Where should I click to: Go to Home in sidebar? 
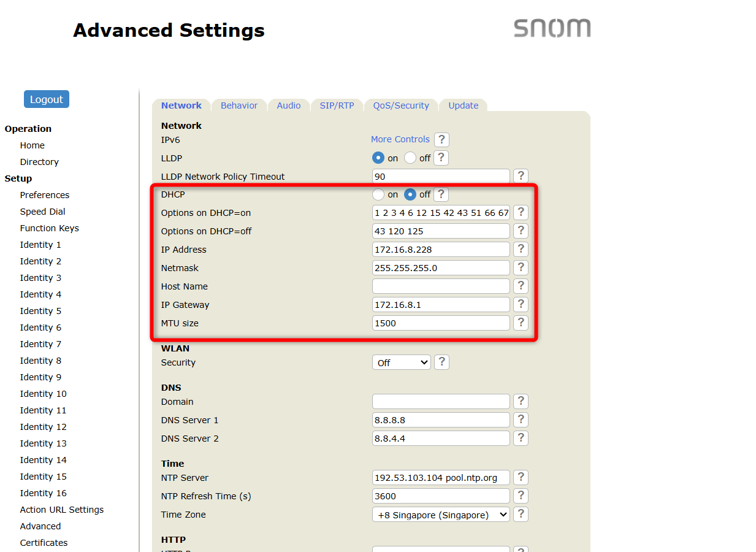point(32,145)
